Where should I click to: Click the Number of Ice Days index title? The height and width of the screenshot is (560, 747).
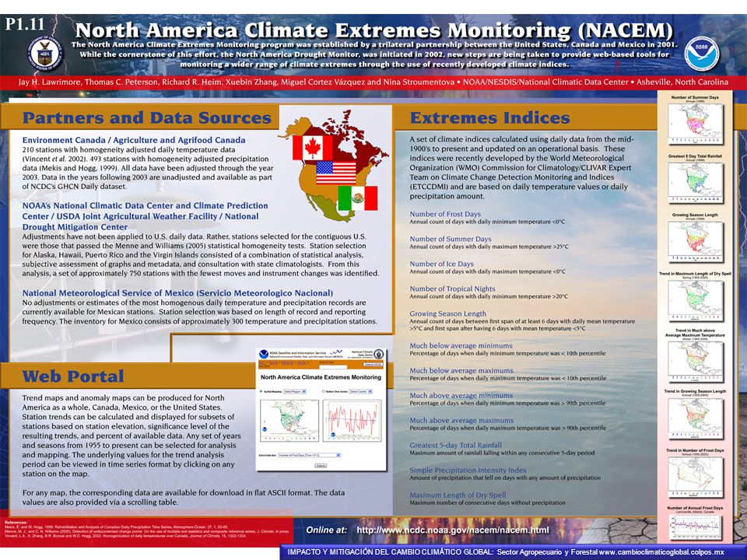(x=442, y=264)
